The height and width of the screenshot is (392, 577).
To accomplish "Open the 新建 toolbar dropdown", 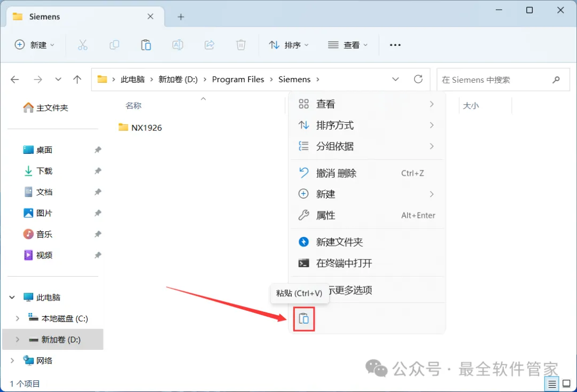I will (35, 45).
